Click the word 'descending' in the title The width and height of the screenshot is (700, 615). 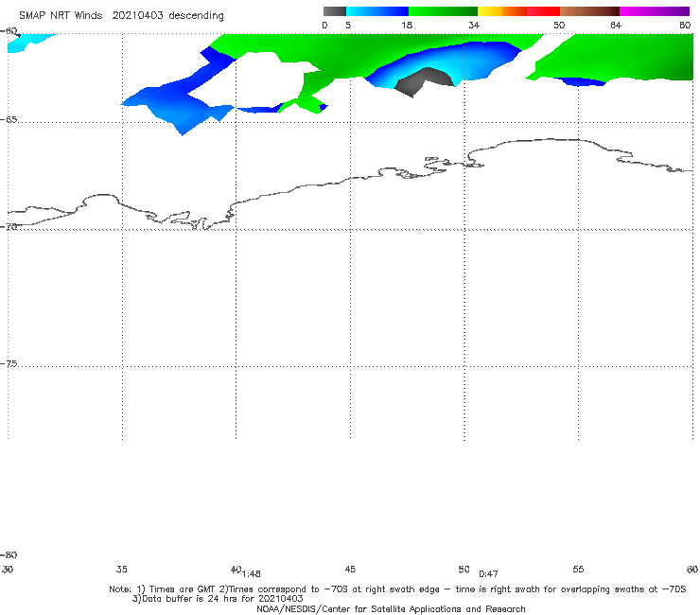pos(197,16)
